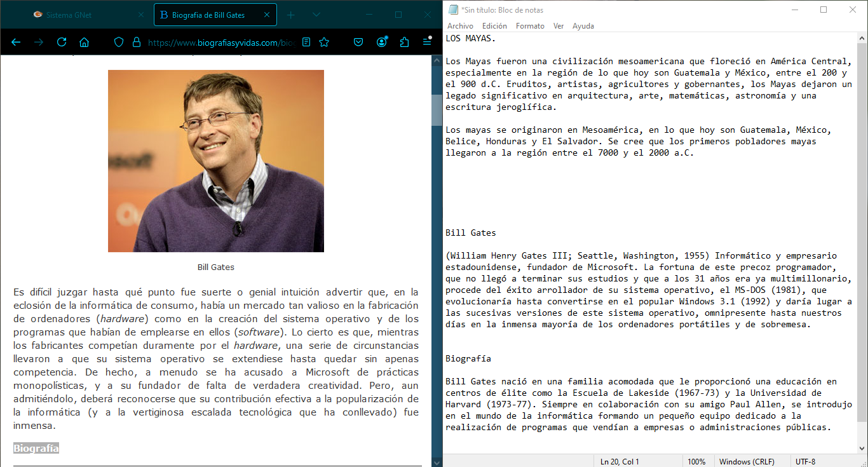Open a new browser tab
This screenshot has width=868, height=467.
(x=291, y=15)
